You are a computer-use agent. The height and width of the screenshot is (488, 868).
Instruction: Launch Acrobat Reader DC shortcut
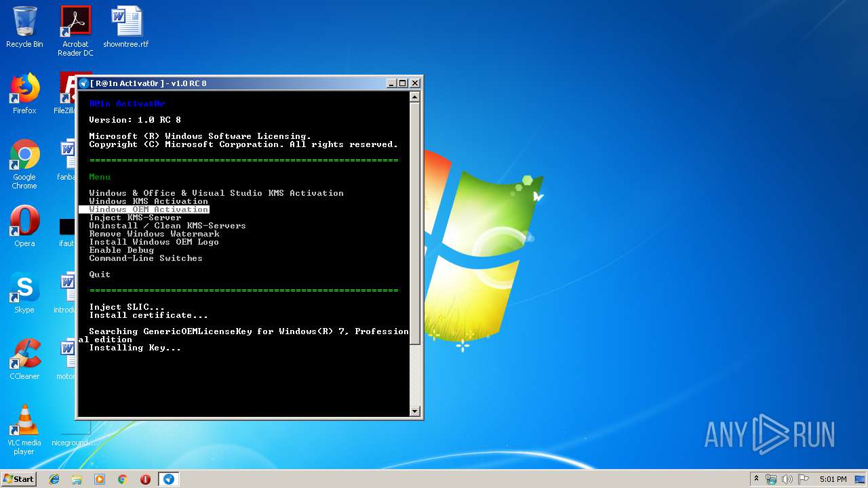pyautogui.click(x=75, y=30)
